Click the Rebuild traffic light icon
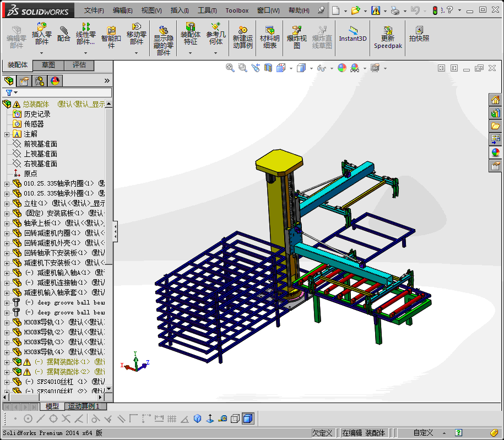Screen dimensions: 504x440 [435, 10]
